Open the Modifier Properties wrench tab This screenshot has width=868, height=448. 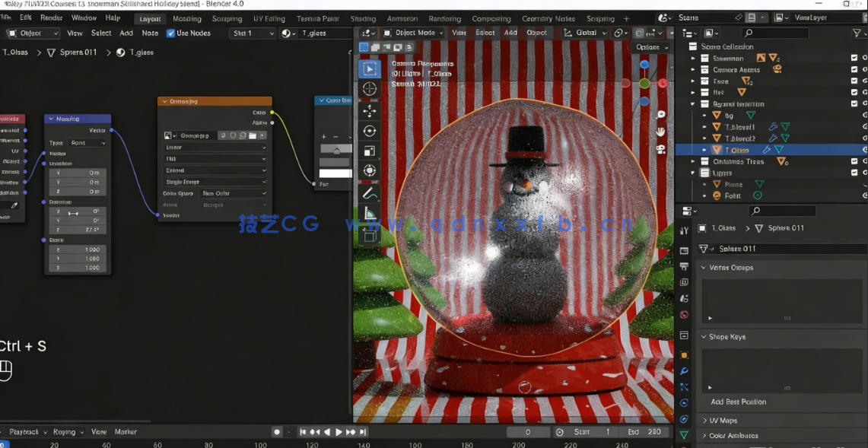(x=683, y=371)
